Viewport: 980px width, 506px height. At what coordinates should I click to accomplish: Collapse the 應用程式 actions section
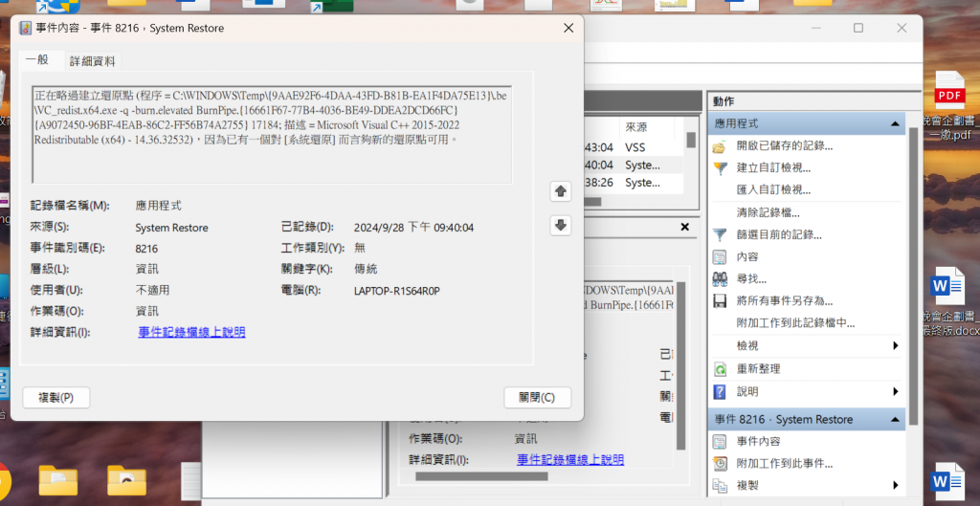895,123
